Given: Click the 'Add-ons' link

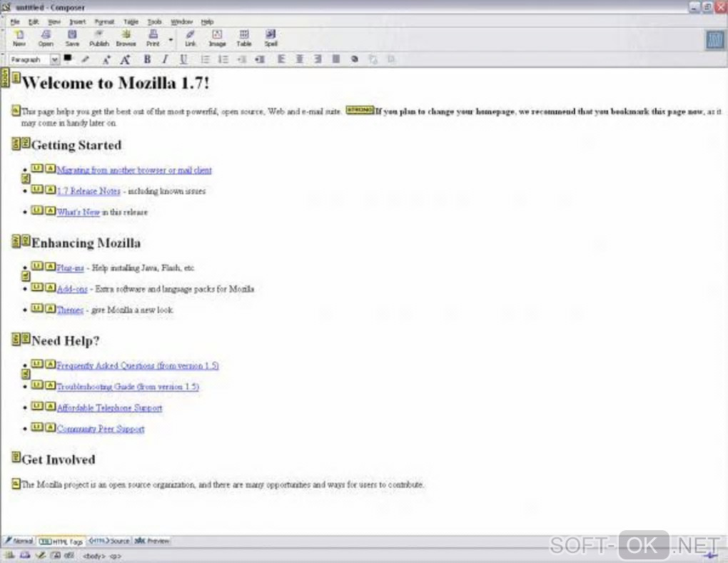Looking at the screenshot, I should point(72,289).
